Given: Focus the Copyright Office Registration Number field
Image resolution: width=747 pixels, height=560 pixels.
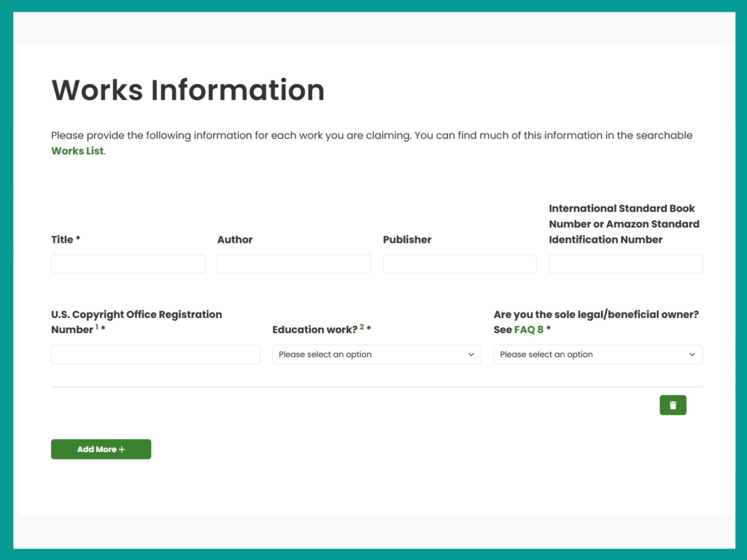Looking at the screenshot, I should click(x=155, y=354).
